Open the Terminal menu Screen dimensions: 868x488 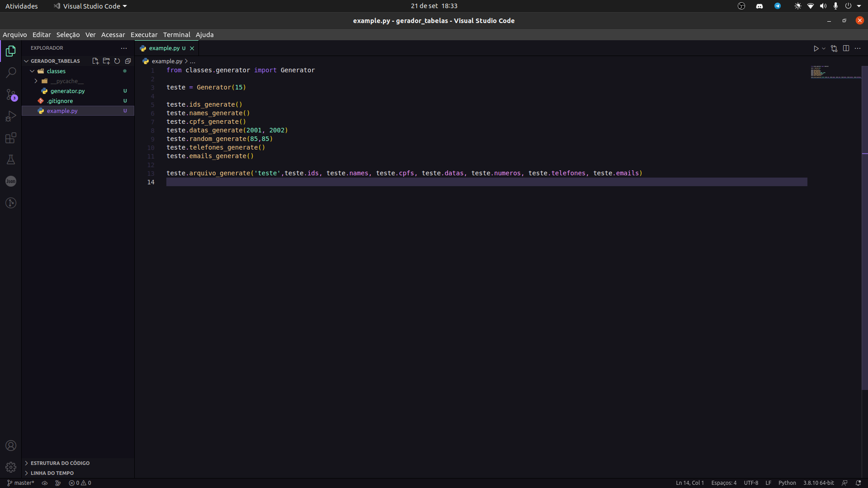coord(176,34)
